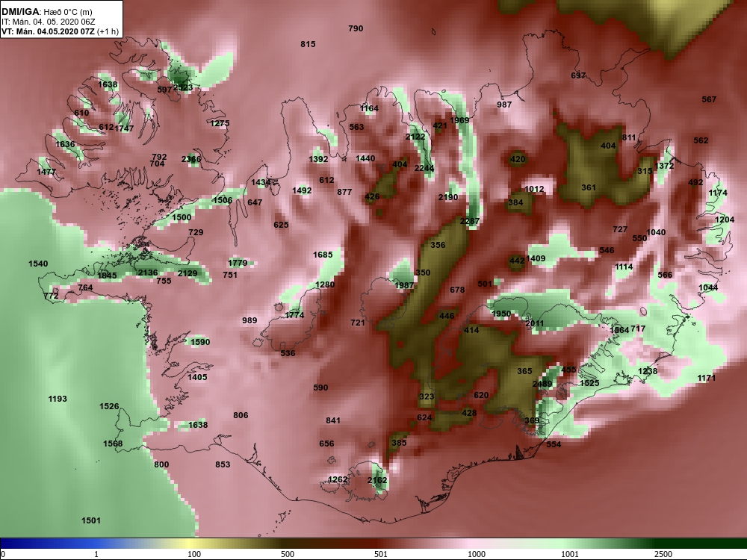Click the legend label '1000'
The width and height of the screenshot is (747, 560).
click(476, 554)
